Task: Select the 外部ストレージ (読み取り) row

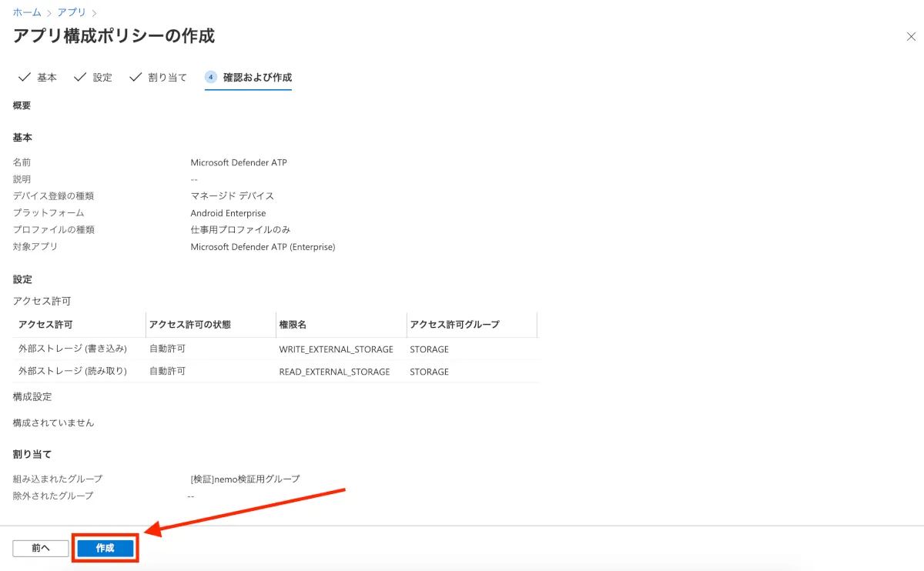Action: 72,371
